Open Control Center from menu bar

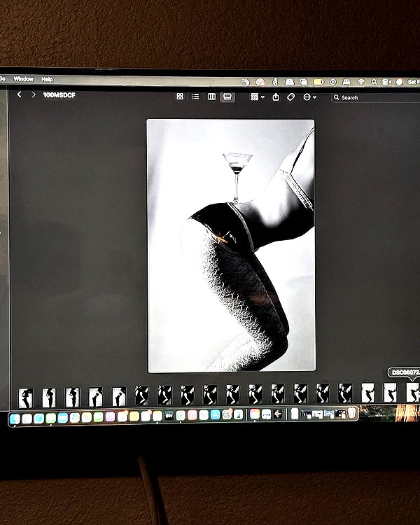coord(386,82)
